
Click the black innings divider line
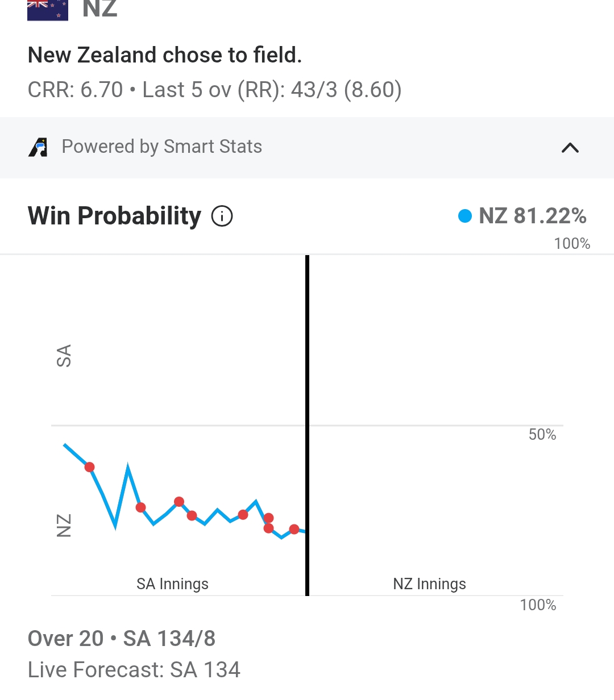[x=307, y=425]
